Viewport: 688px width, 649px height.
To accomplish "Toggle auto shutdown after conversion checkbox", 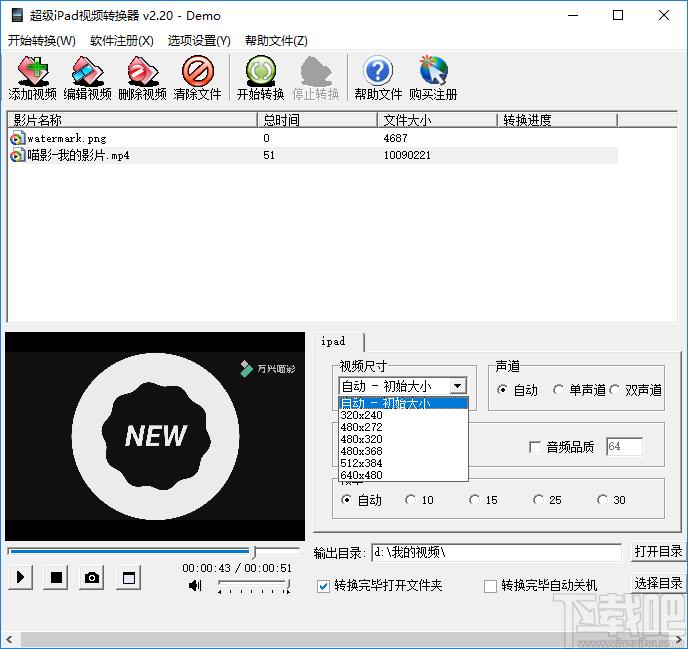I will point(491,586).
